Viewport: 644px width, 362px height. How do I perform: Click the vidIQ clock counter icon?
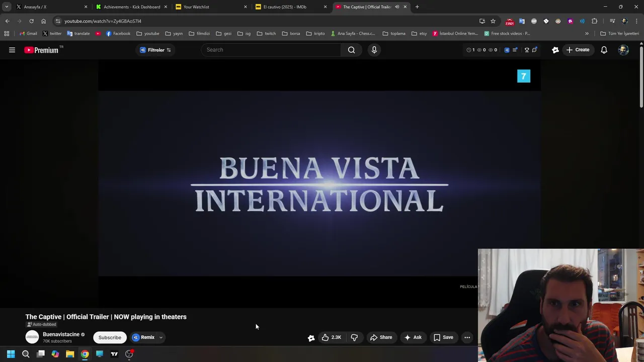[469, 50]
